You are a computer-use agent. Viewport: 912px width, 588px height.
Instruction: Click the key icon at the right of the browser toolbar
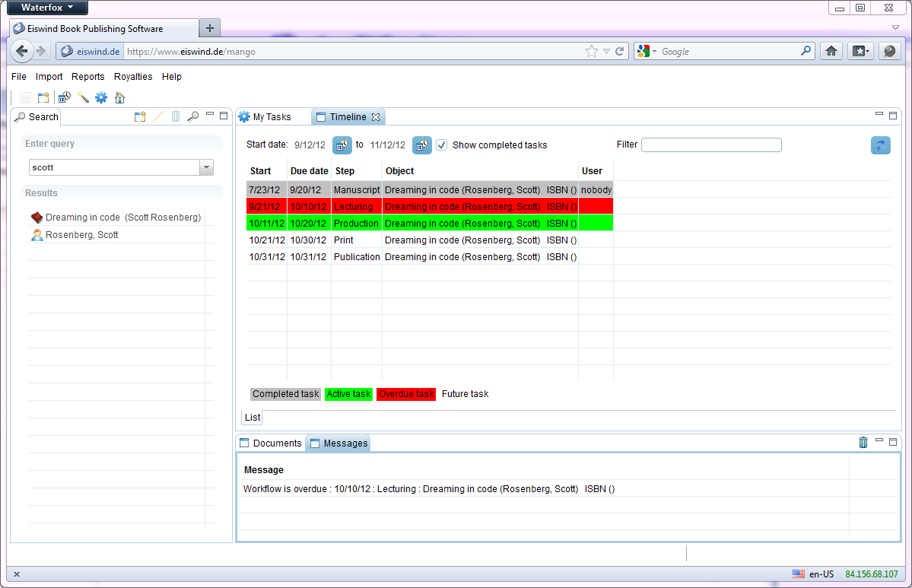tap(889, 51)
